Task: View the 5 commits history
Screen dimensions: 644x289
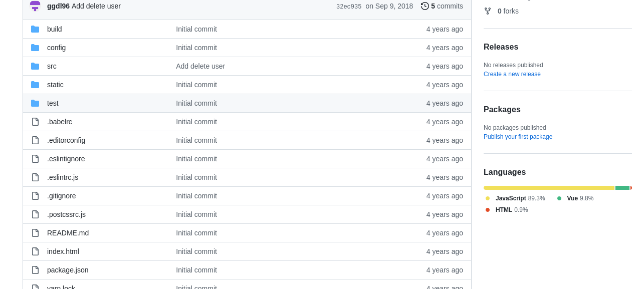Action: [x=442, y=6]
